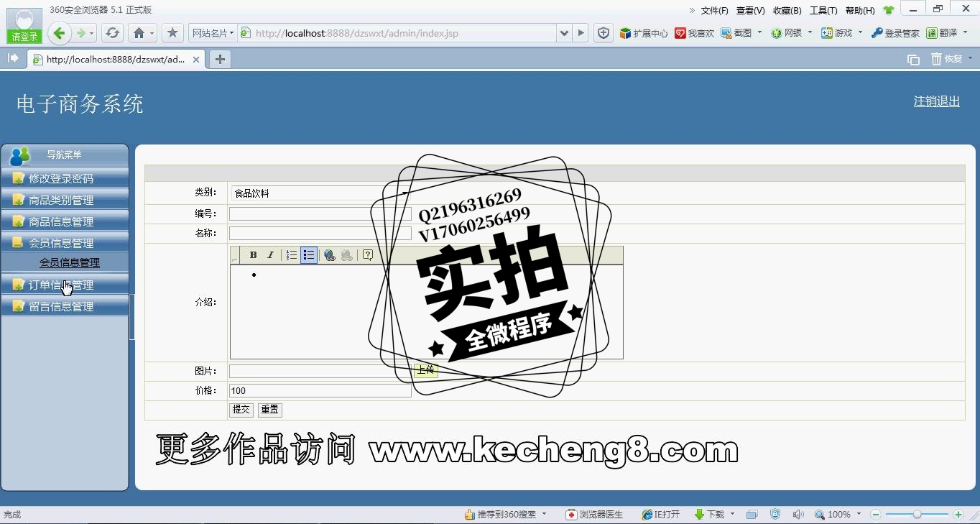The image size is (980, 524).
Task: Click the tab window-list icon beside 恢复
Action: click(x=913, y=59)
